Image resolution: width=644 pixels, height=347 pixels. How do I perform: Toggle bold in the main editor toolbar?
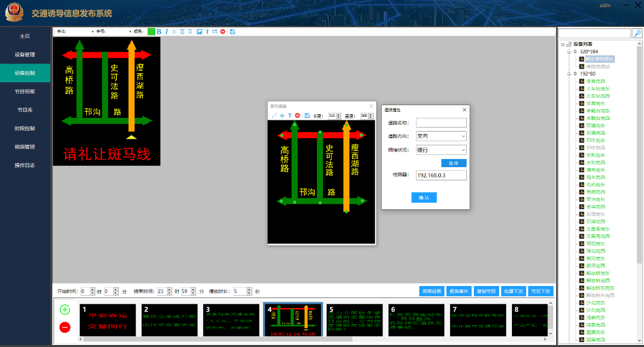[x=159, y=31]
